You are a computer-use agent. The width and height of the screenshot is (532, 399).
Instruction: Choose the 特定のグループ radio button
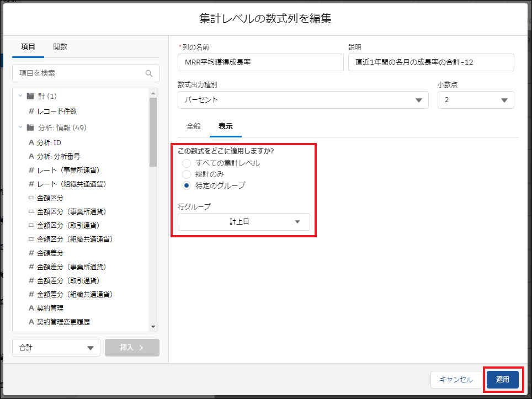187,186
